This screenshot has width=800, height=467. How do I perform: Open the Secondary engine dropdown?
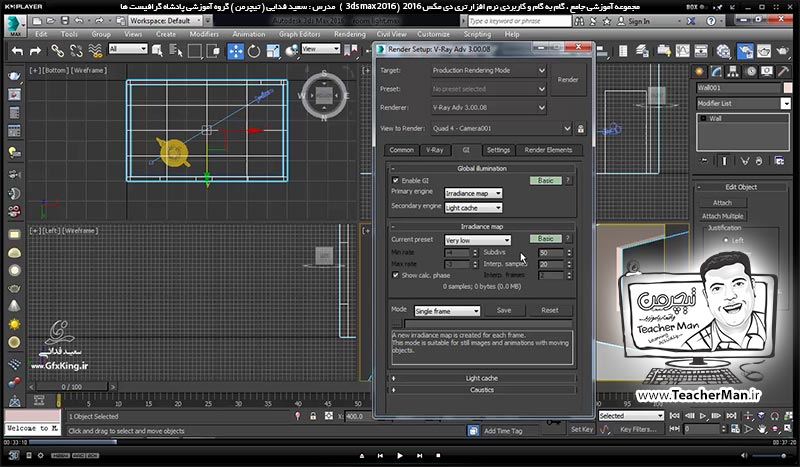point(473,208)
